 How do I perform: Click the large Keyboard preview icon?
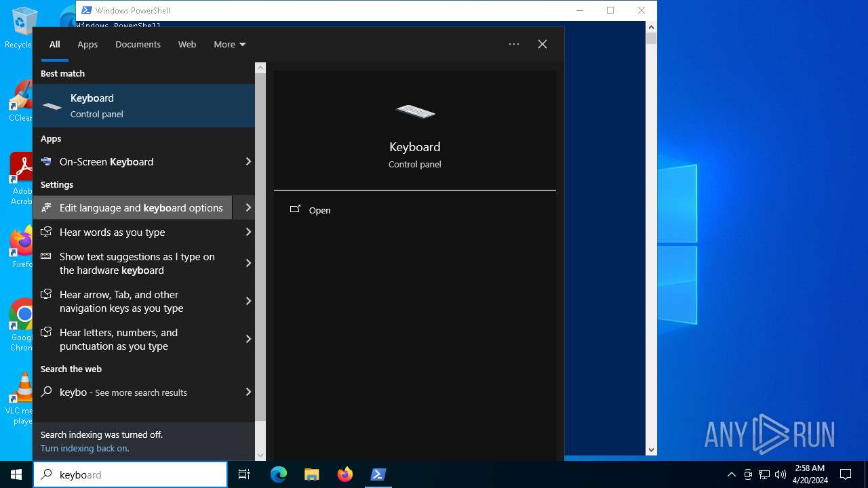point(415,112)
